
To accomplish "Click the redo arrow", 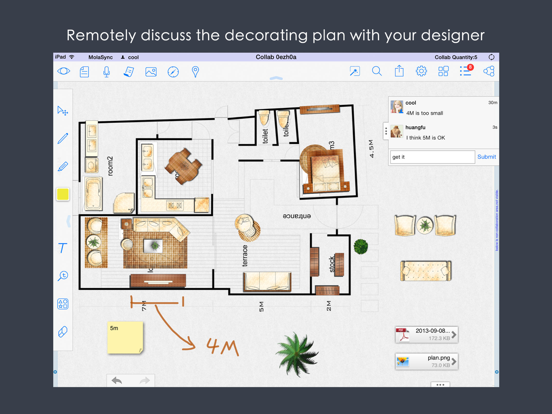I will click(x=145, y=381).
